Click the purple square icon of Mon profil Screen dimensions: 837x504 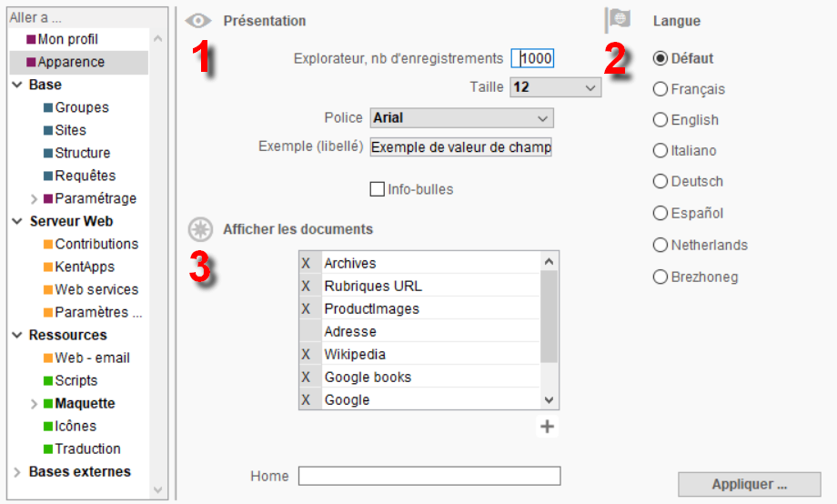point(31,39)
